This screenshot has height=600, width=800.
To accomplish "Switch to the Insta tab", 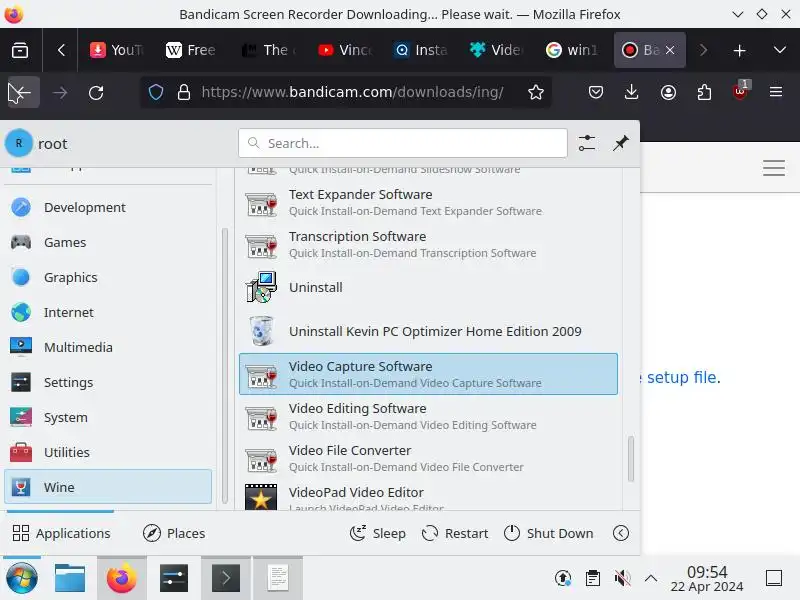I will (421, 50).
